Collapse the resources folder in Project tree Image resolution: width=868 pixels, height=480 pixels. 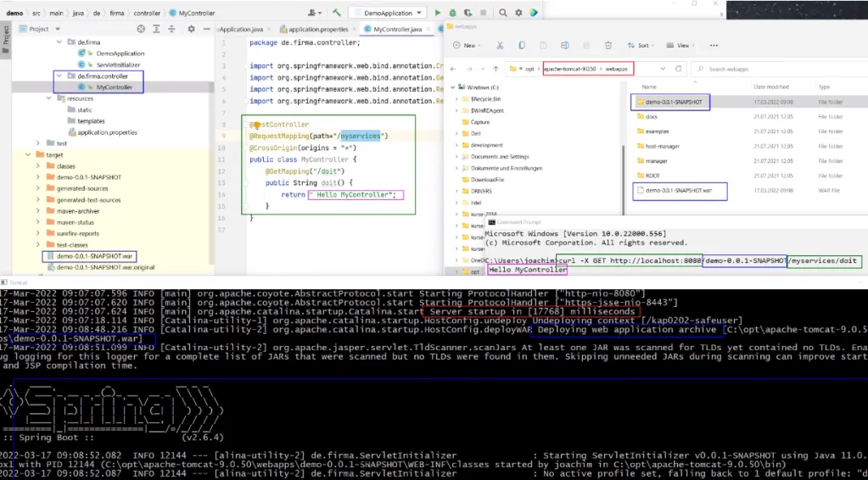click(49, 98)
